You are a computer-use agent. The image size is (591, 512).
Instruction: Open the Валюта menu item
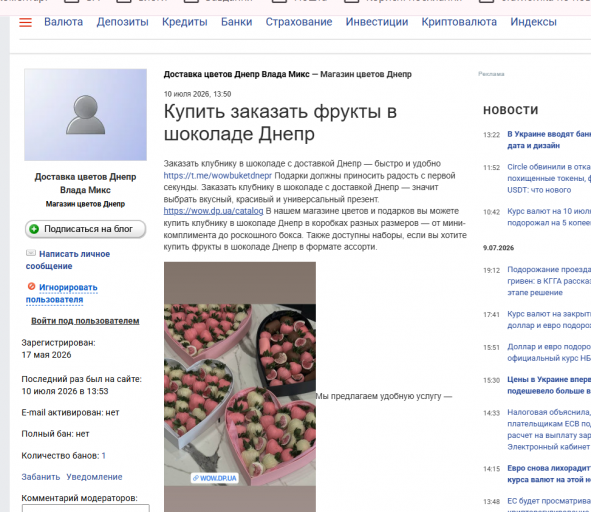[x=63, y=22]
